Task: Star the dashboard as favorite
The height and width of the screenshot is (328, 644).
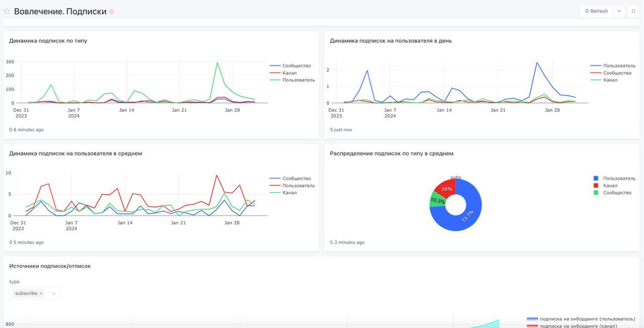Action: tap(7, 11)
